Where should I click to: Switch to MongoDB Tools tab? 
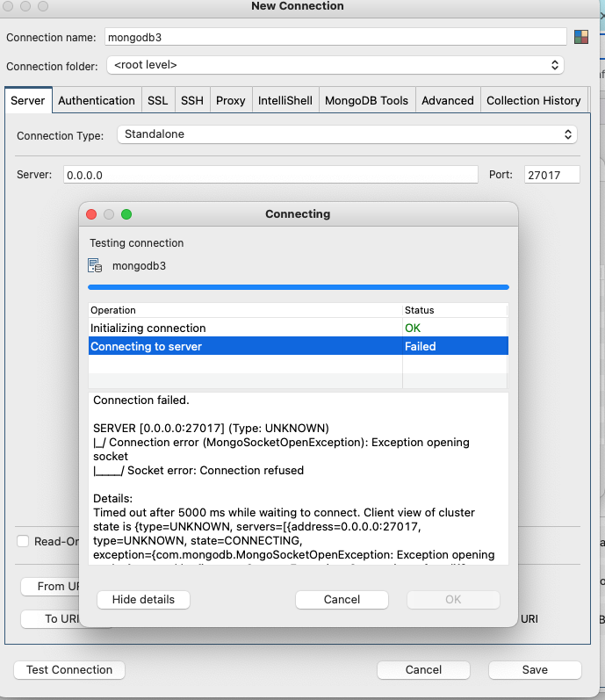tap(366, 100)
